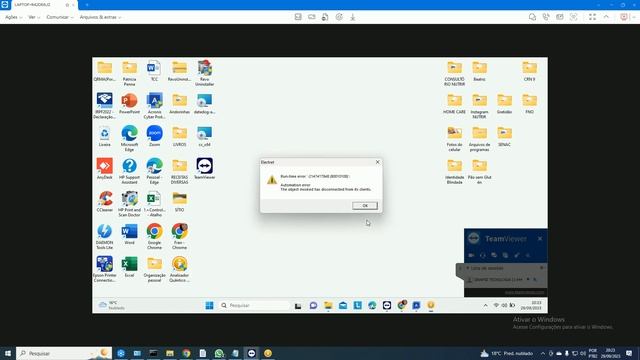Viewport: 640px width, 360px height.
Task: Open the chat icon in TeamViewer toolbar
Action: [532, 17]
